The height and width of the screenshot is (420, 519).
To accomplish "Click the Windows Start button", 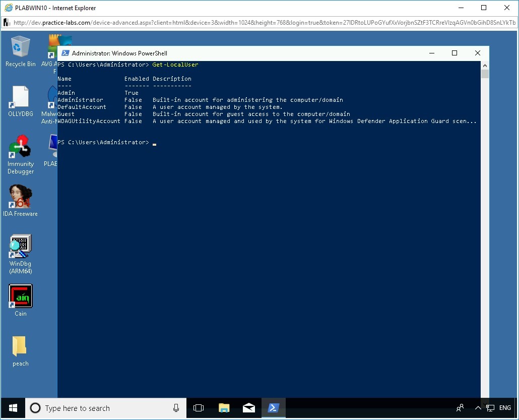I will [13, 408].
